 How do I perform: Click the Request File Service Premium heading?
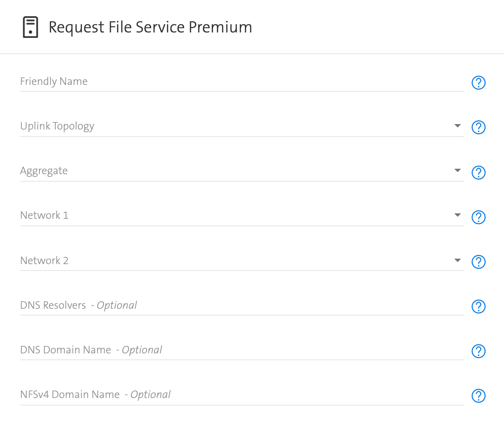pyautogui.click(x=151, y=27)
